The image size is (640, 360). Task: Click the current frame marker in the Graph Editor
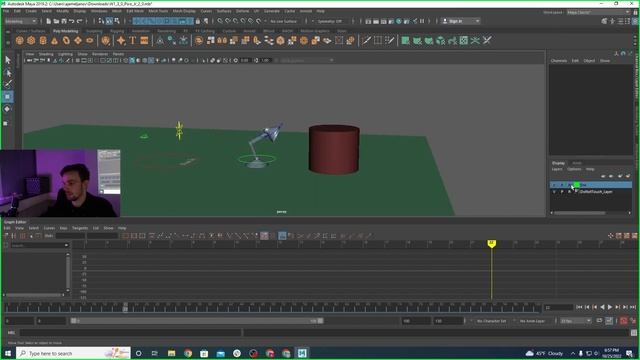491,243
